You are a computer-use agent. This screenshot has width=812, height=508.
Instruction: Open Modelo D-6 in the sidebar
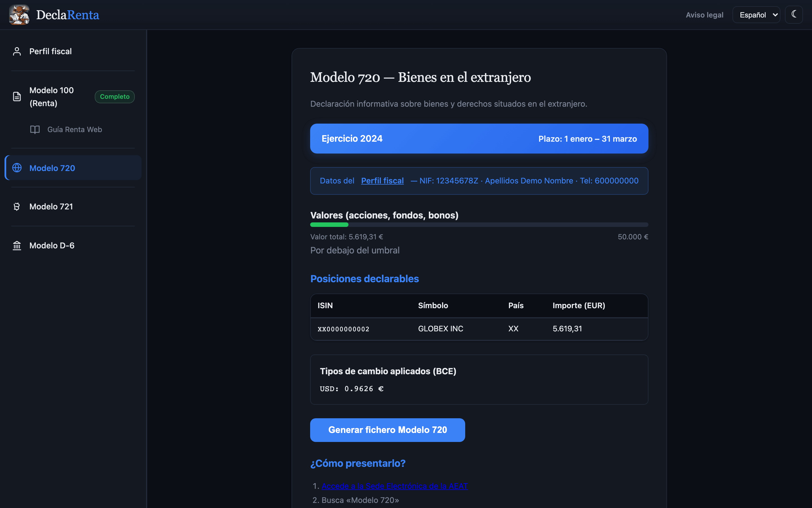click(73, 246)
